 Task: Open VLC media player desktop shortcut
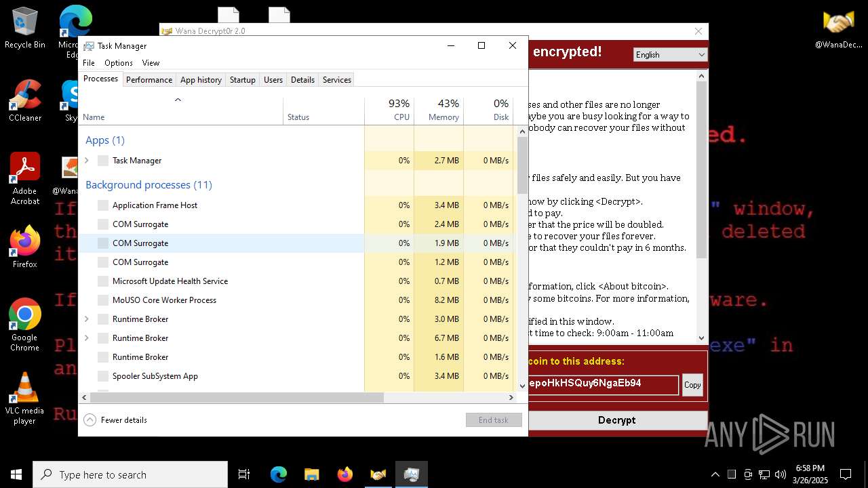(x=24, y=399)
